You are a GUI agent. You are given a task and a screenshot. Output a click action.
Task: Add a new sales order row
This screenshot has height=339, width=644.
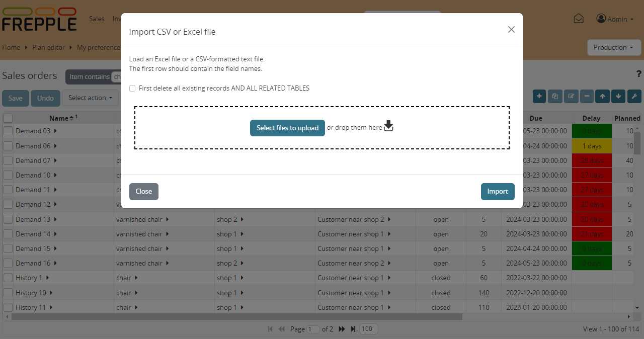(539, 96)
